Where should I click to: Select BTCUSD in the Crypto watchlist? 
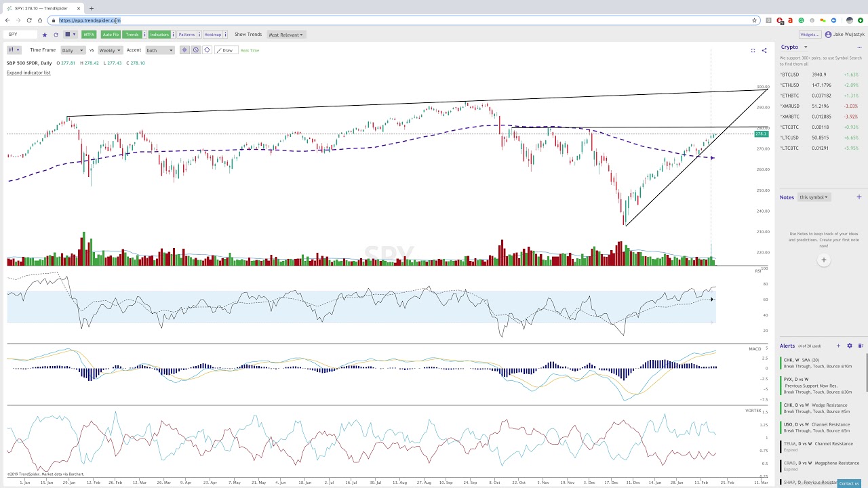point(821,75)
